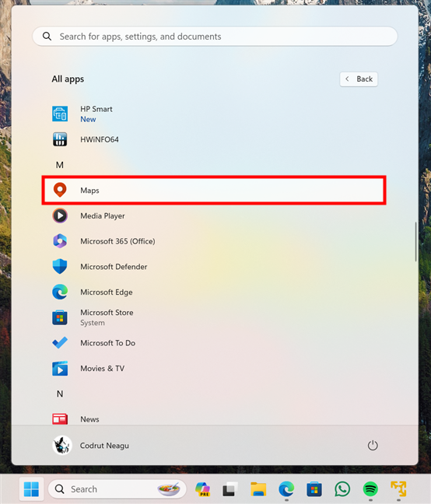
Task: Click the 'Microsoft Store' label in list
Action: click(107, 313)
